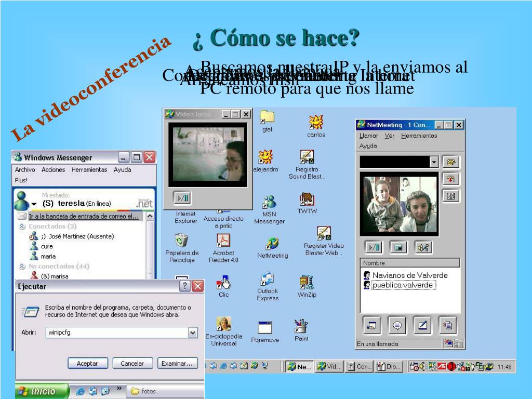Open Acciones menu in Windows Messenger
Viewport: 532px width, 399px height.
click(54, 170)
